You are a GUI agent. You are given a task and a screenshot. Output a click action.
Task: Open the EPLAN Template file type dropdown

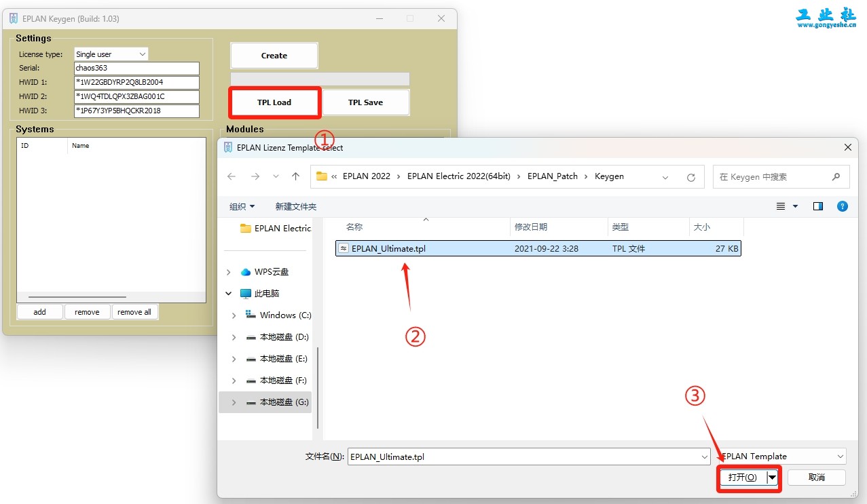[x=782, y=457]
